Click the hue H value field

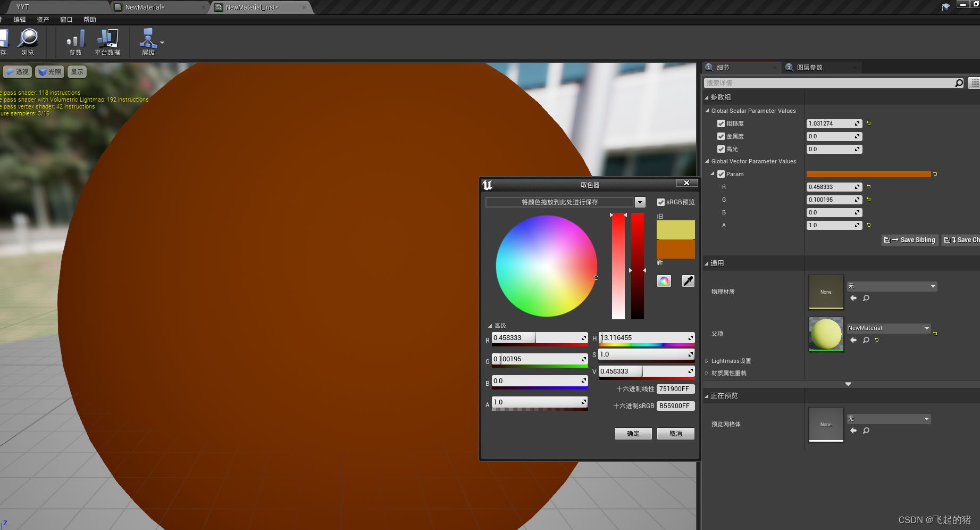click(647, 338)
